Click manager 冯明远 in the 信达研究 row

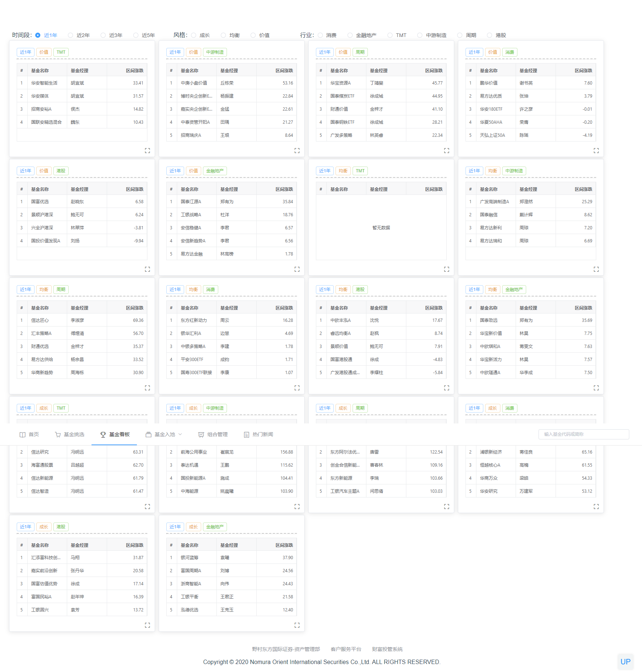tap(77, 452)
